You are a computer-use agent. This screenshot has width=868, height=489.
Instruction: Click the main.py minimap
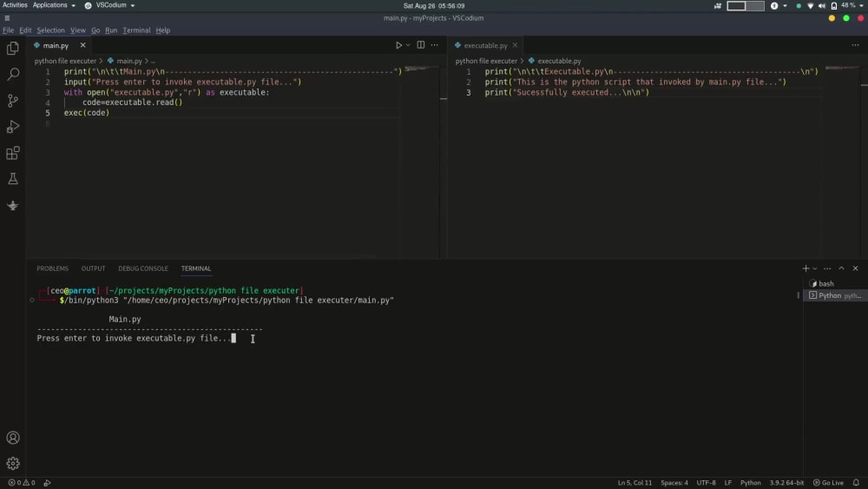coord(419,69)
